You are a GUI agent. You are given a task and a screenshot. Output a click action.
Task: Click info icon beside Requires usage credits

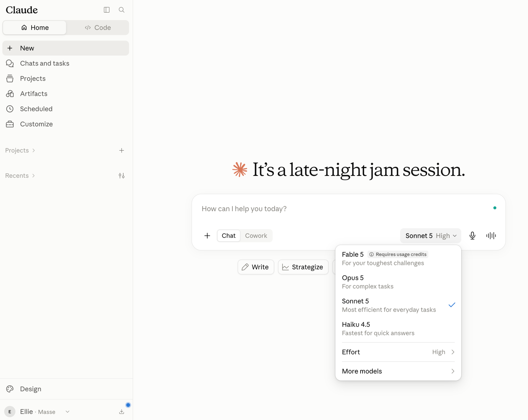(x=371, y=254)
